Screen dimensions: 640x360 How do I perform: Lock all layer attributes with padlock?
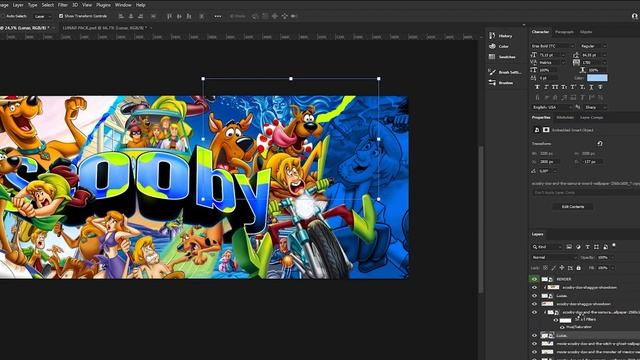click(x=578, y=268)
